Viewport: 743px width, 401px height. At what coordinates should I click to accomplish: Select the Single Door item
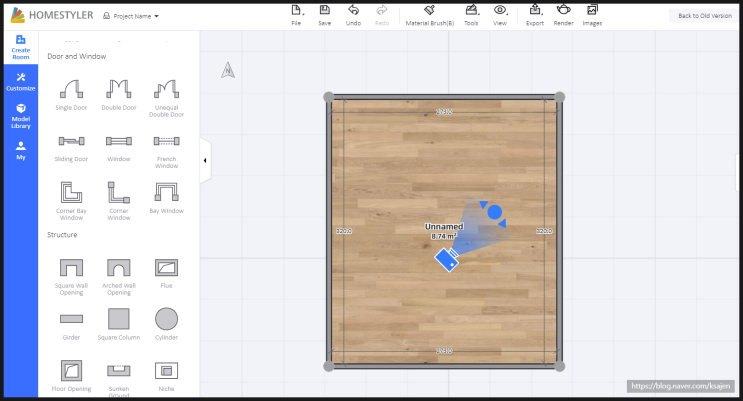71,95
